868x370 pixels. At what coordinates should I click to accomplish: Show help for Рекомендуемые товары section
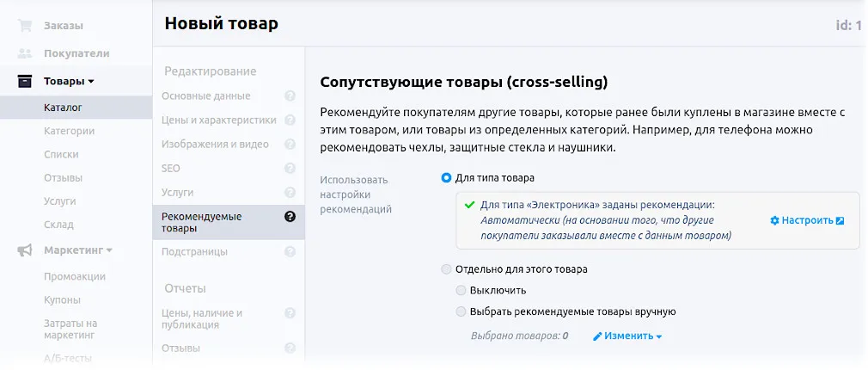coord(290,217)
